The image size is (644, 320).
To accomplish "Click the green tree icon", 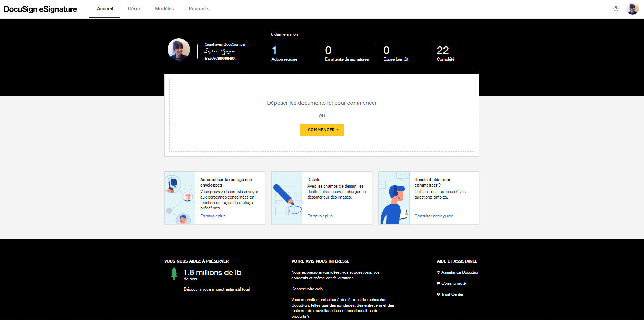I will [174, 273].
